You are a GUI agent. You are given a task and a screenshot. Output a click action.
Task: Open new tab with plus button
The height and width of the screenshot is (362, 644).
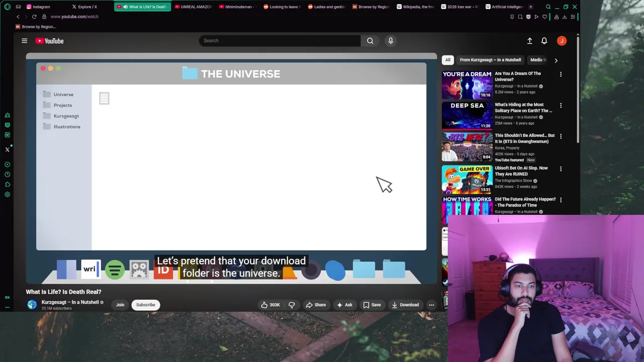click(530, 7)
